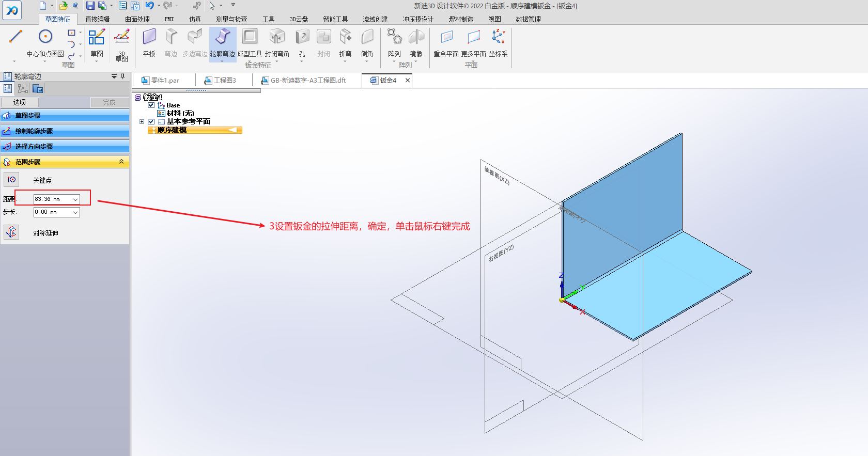Open the Undo history dropdown arrow
868x456 pixels.
158,6
